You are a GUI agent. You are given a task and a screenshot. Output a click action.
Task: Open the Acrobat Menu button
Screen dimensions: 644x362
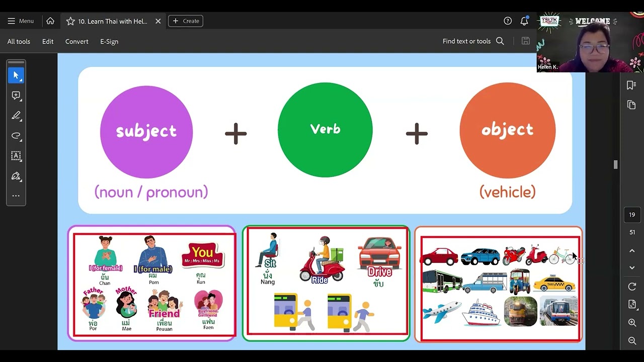click(21, 21)
